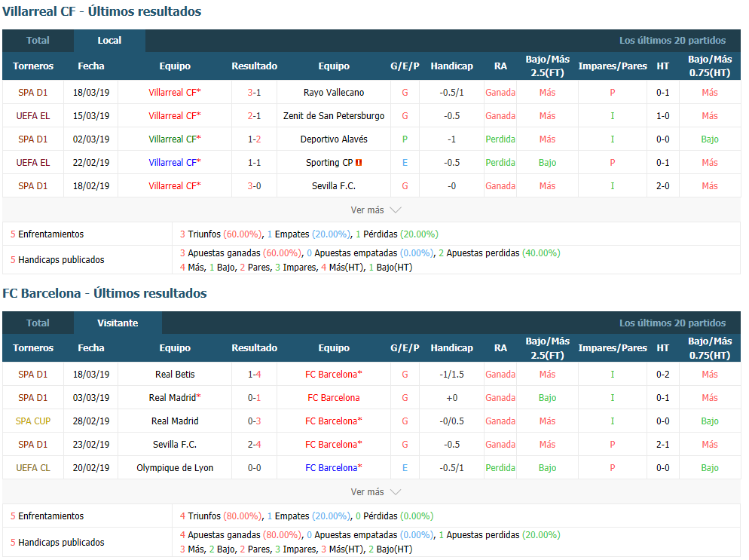Open the 1-4 result at Real Betis
The image size is (749, 560).
coord(254,374)
